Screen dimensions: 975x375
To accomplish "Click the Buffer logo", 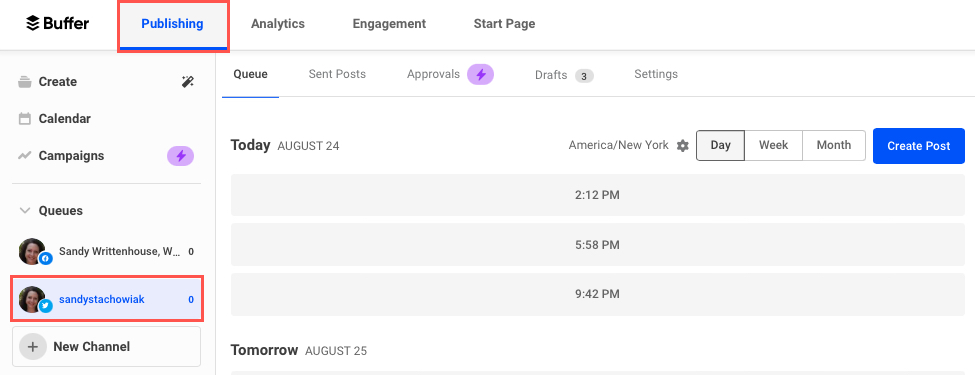I will [x=57, y=24].
